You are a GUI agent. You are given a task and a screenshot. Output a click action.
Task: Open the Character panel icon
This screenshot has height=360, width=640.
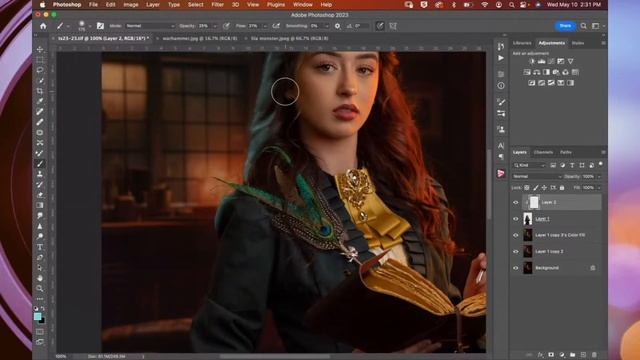(x=501, y=145)
